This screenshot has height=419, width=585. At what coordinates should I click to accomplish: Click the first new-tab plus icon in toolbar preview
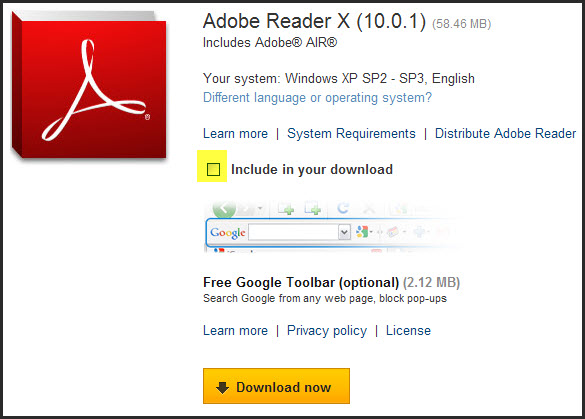tap(287, 209)
